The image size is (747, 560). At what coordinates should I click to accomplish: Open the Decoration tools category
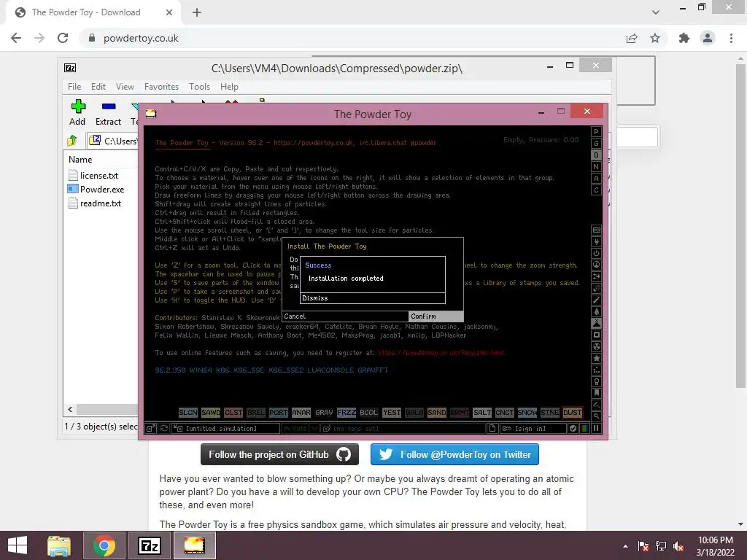pos(596,405)
